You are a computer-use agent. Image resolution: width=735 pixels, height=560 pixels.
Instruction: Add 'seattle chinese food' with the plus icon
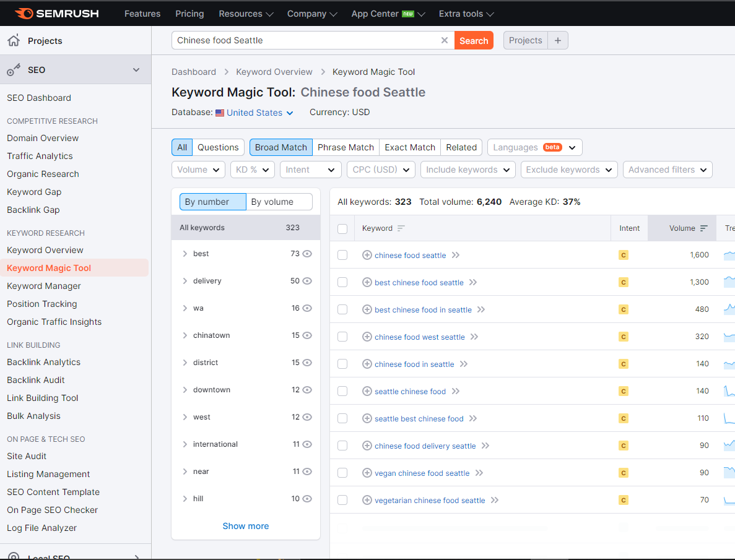click(x=367, y=391)
